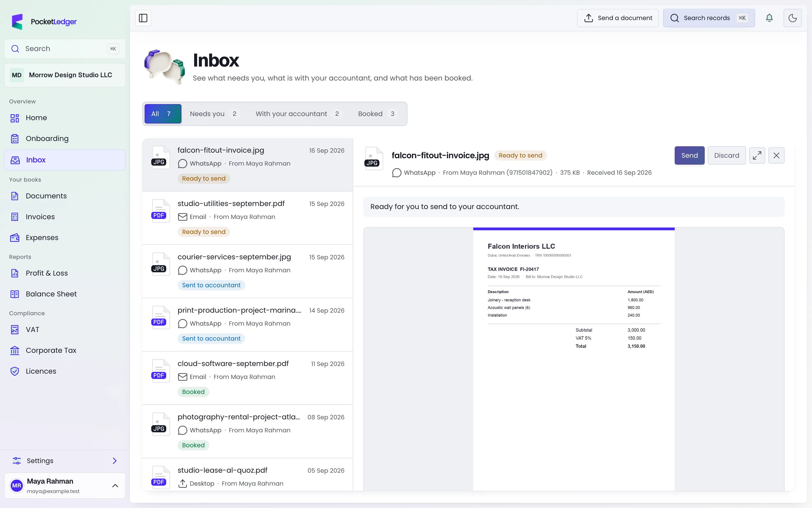Viewport: 812px width, 508px height.
Task: Select the print-production-project-marina document row
Action: 248,325
